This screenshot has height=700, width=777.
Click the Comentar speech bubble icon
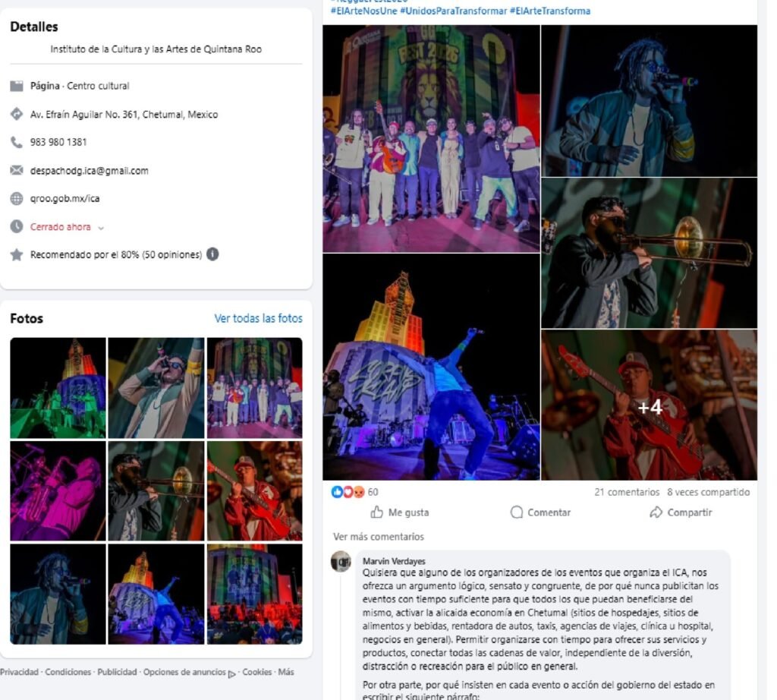pos(516,512)
